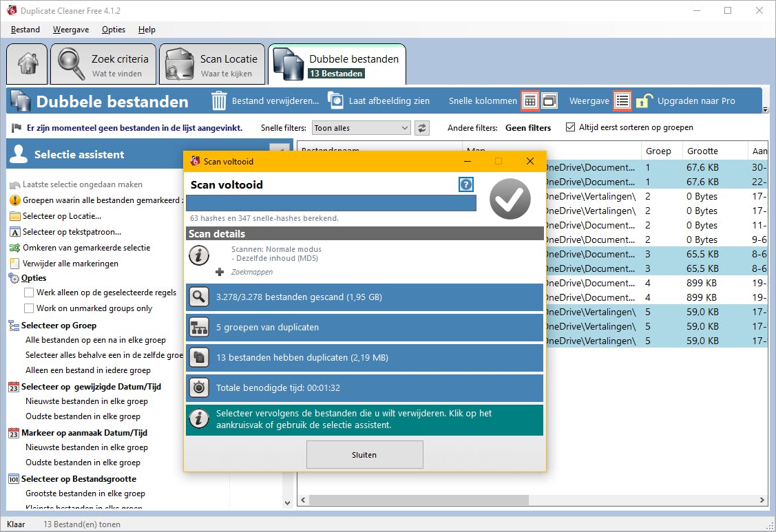Expand the toolbar overflow arrow at right
This screenshot has width=776, height=532.
(x=765, y=109)
